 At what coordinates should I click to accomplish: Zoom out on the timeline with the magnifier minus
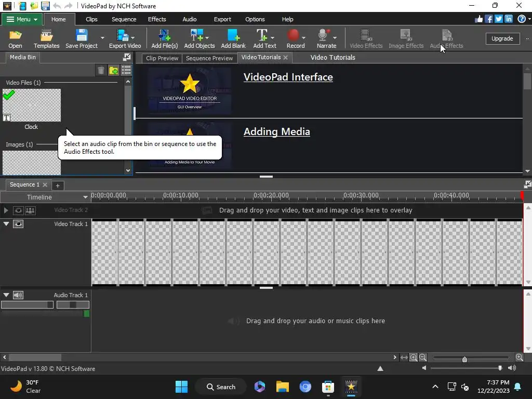pyautogui.click(x=423, y=357)
